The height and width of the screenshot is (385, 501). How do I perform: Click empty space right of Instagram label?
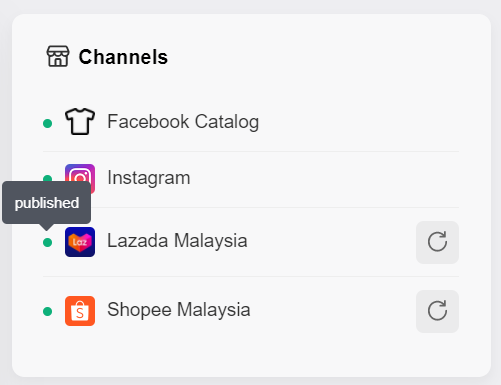pyautogui.click(x=325, y=178)
